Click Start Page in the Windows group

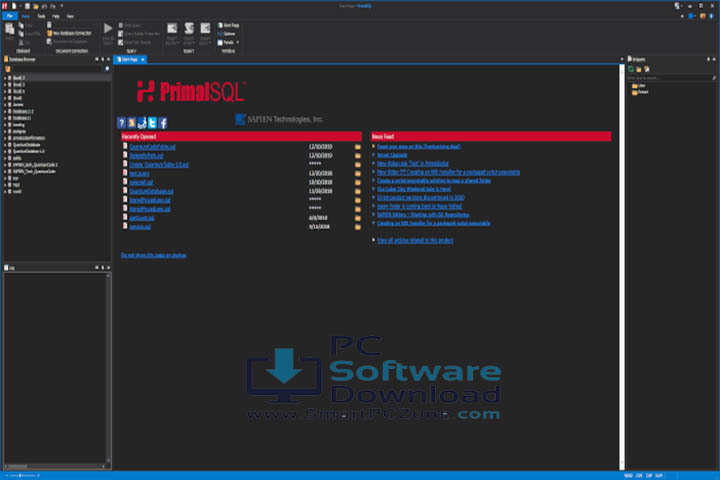coord(228,25)
